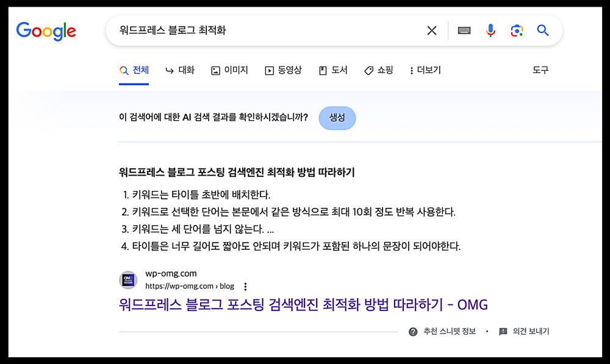Viewport: 610px width, 364px height.
Task: Click the snippet line 키워드는 타이틀 초반에 배치한다
Action: pos(201,194)
